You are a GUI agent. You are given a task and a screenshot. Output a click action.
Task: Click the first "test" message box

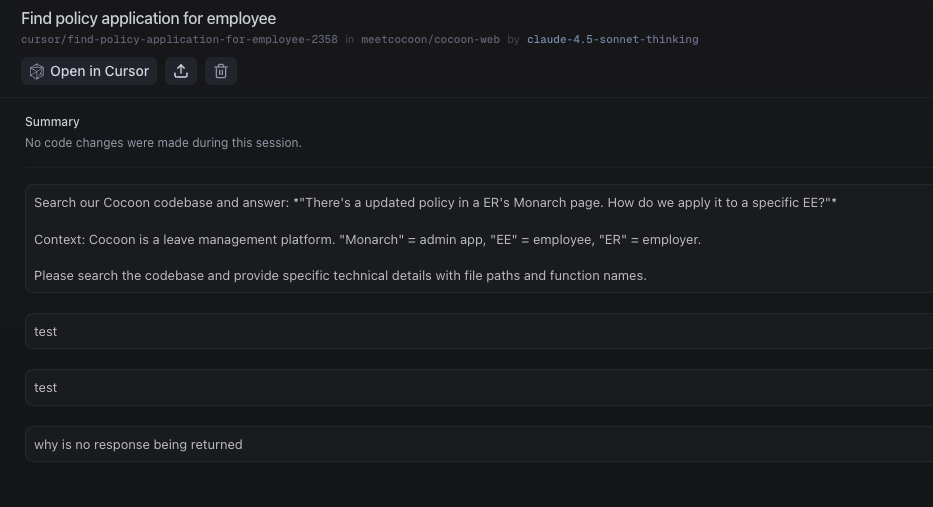(x=479, y=331)
